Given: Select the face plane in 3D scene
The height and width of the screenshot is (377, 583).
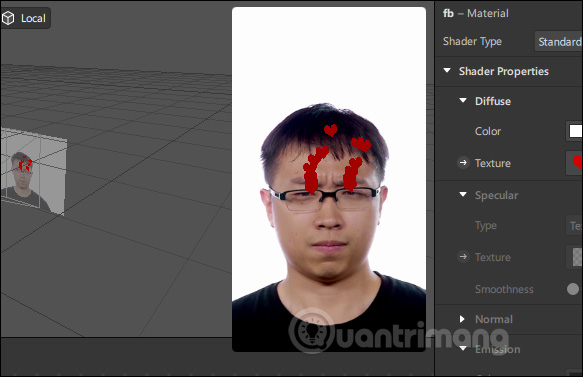Looking at the screenshot, I should click(x=33, y=171).
